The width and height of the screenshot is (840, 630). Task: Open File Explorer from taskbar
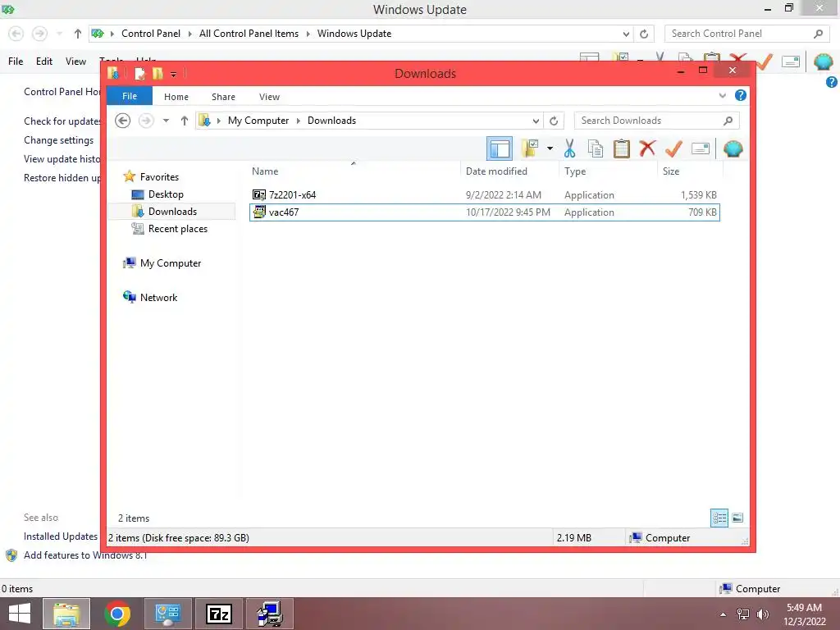coord(66,614)
